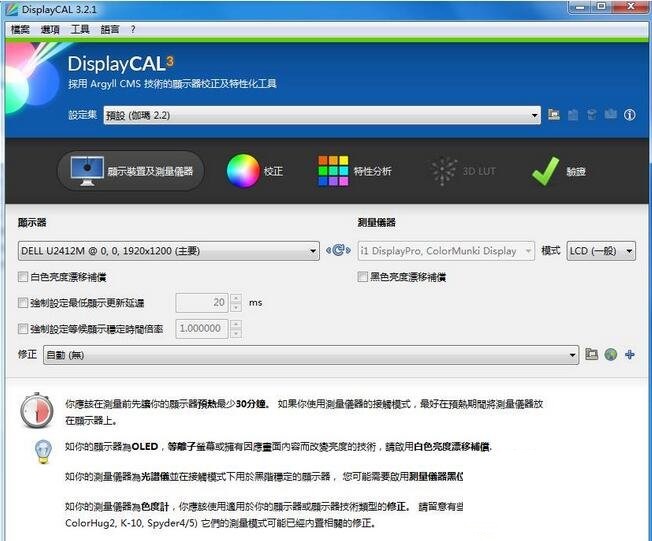The height and width of the screenshot is (541, 652).
Task: Click the 1.000000 settle time multiplier field
Action: pos(202,328)
